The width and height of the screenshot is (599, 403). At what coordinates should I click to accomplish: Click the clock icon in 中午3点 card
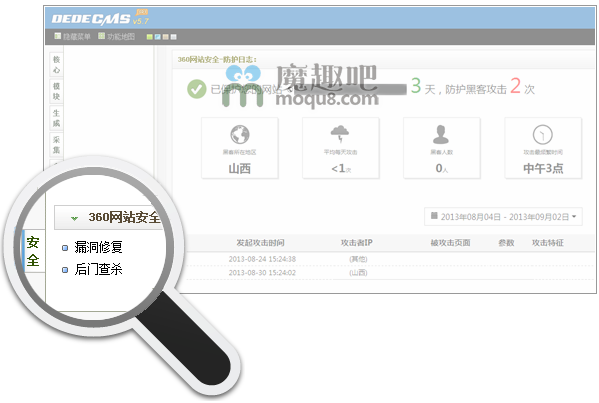(x=543, y=134)
